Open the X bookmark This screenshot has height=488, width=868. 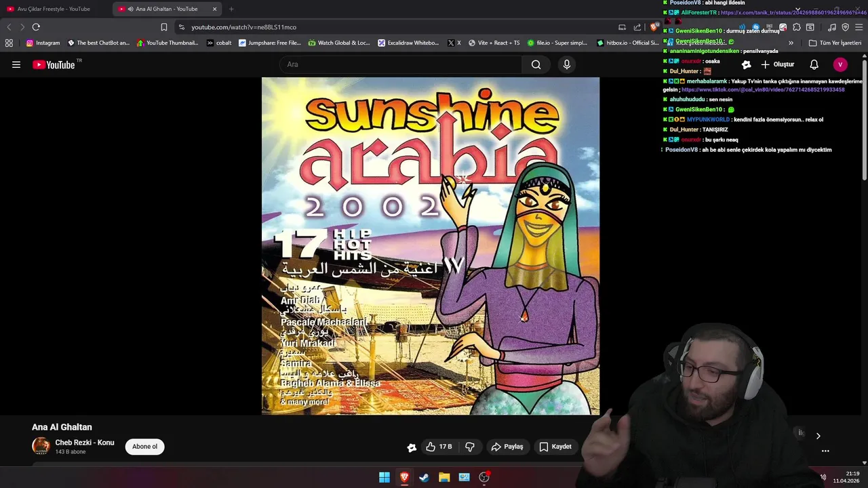click(454, 43)
